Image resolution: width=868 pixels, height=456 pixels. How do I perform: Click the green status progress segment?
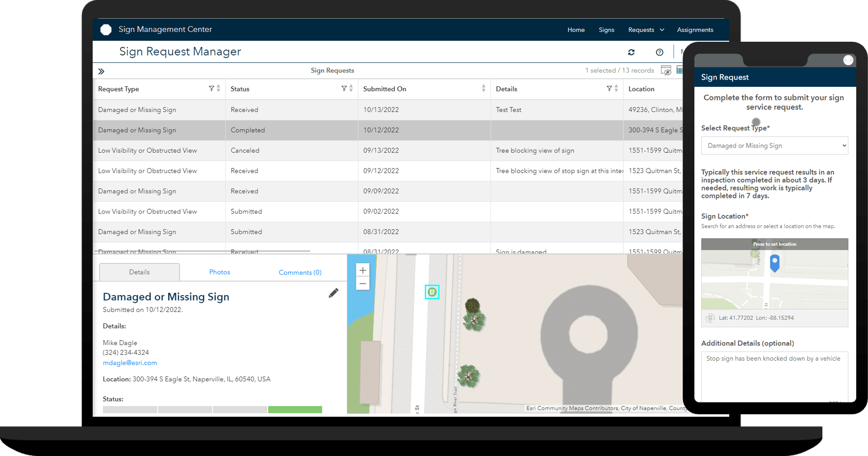point(295,409)
